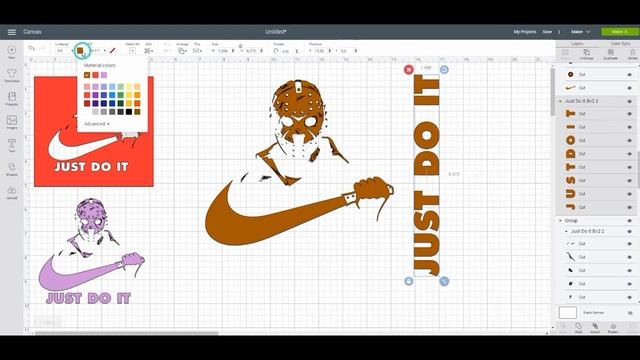Click the Undo arrow
Screen dimensions: 640x360
31,49
